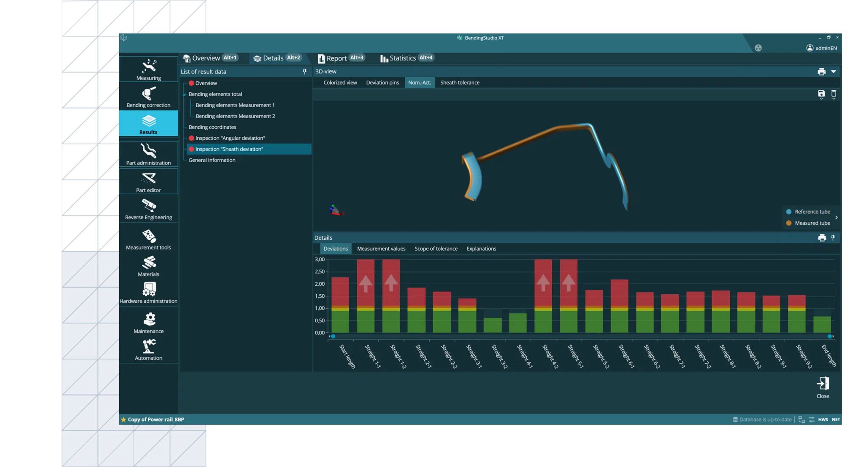Image resolution: width=868 pixels, height=470 pixels.
Task: Open the Measurement values tab
Action: (381, 249)
